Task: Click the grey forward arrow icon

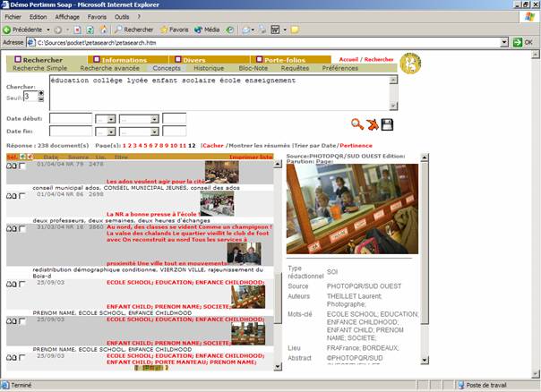Action: pos(58,30)
